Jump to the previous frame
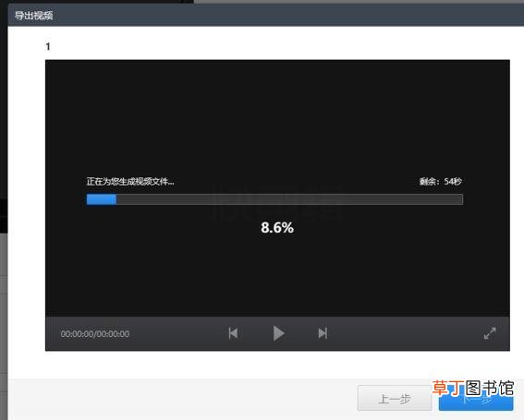This screenshot has height=420, width=524. click(x=233, y=333)
